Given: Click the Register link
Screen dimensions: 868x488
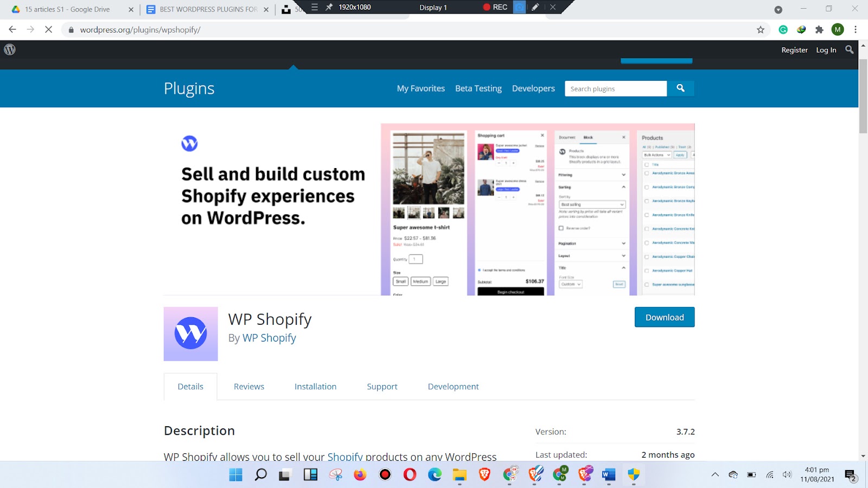Looking at the screenshot, I should [794, 50].
